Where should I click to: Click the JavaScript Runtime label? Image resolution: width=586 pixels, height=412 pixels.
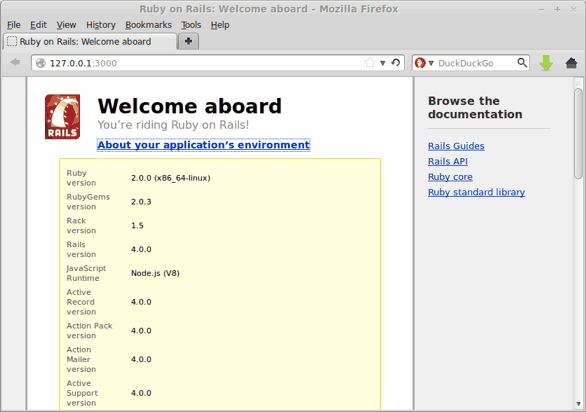coord(86,273)
